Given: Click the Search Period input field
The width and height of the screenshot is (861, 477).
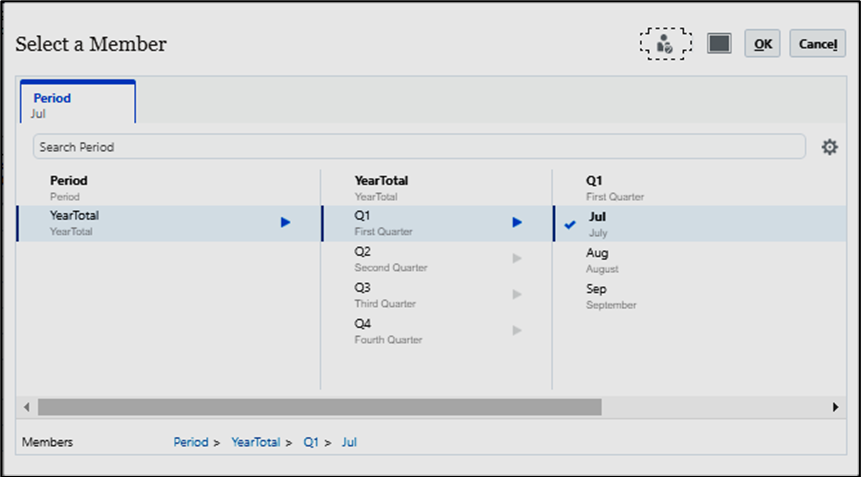Looking at the screenshot, I should click(419, 147).
